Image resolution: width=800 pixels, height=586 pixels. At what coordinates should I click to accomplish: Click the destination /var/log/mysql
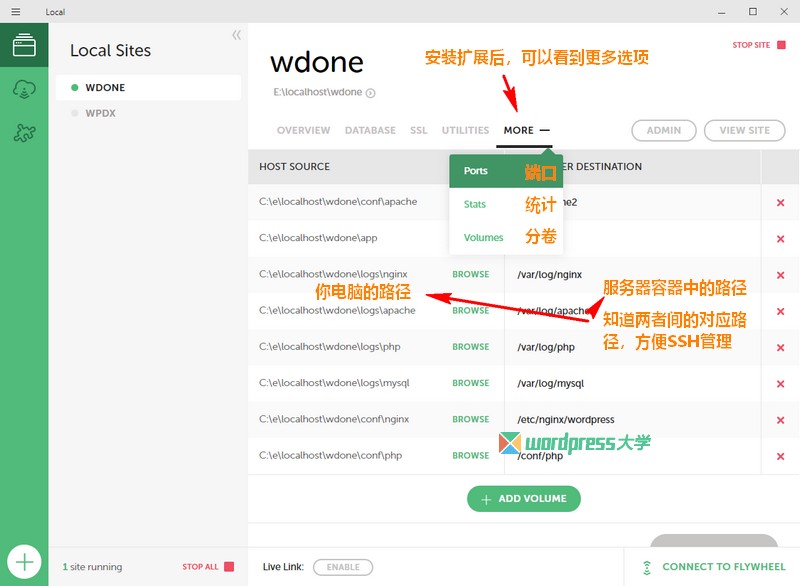[551, 384]
